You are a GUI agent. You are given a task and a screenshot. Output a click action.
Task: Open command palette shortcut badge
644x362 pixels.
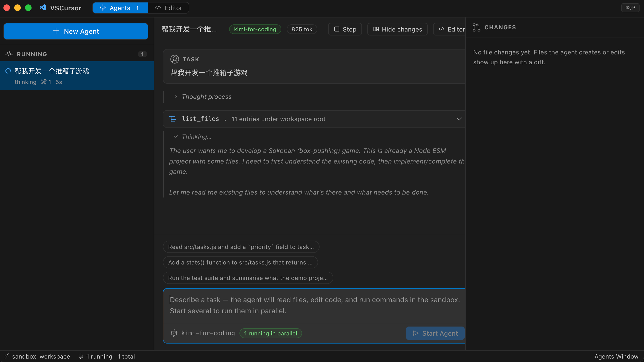pyautogui.click(x=630, y=8)
